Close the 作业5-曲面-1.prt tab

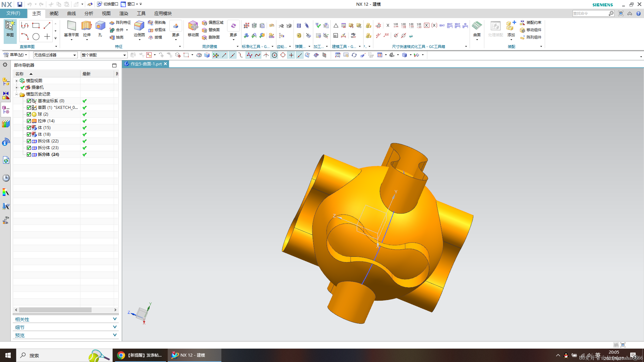(165, 64)
